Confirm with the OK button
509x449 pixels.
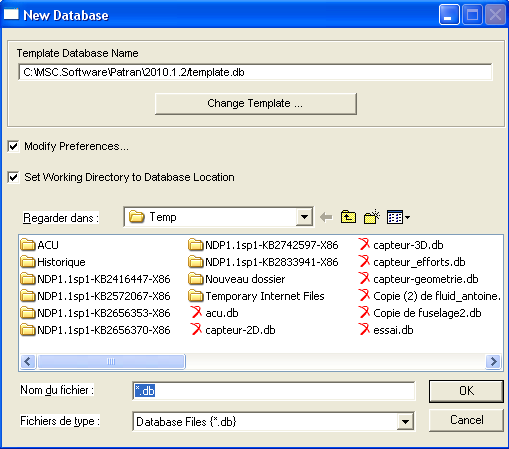coord(466,391)
